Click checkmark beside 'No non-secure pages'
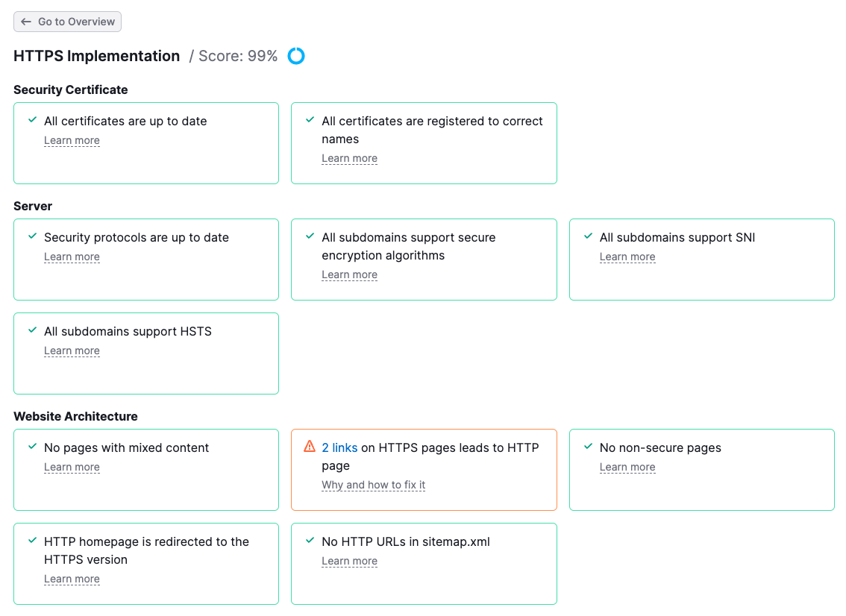846x616 pixels. pyautogui.click(x=588, y=447)
